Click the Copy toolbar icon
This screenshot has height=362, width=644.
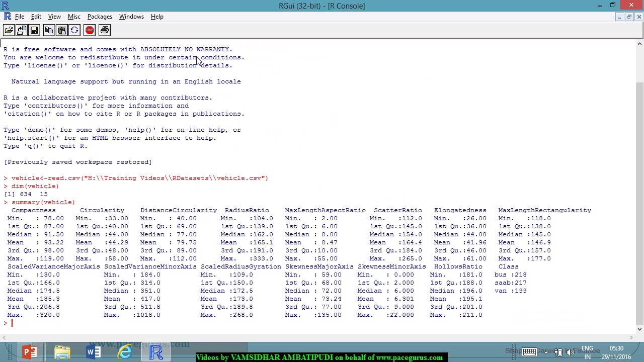tap(49, 30)
